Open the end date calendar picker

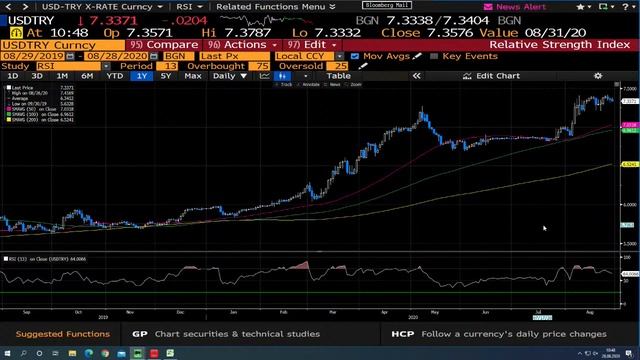(153, 56)
